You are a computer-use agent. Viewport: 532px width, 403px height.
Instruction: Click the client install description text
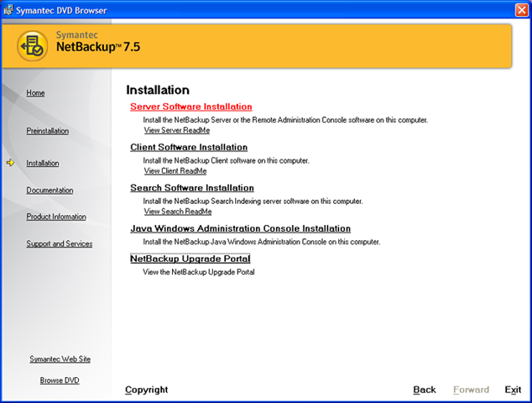[x=227, y=160]
